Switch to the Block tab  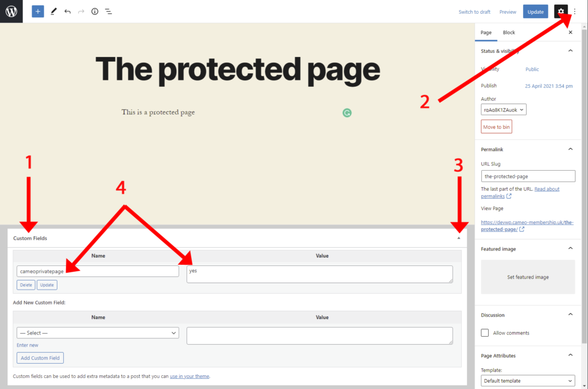(x=509, y=33)
